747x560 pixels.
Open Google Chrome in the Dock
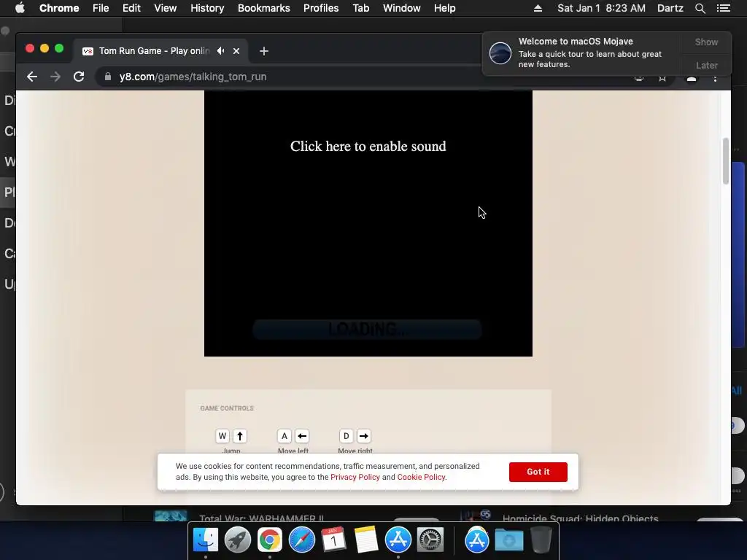270,540
